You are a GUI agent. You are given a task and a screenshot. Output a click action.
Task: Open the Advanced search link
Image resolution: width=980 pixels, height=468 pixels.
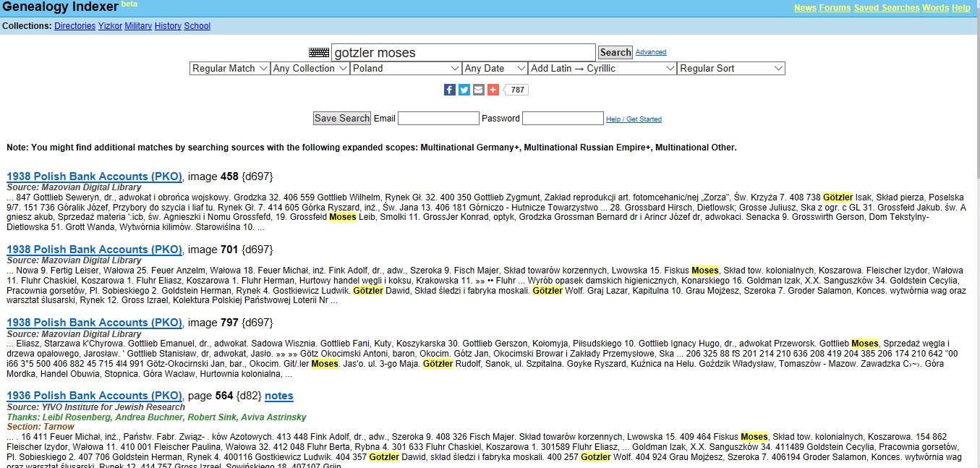pyautogui.click(x=651, y=52)
